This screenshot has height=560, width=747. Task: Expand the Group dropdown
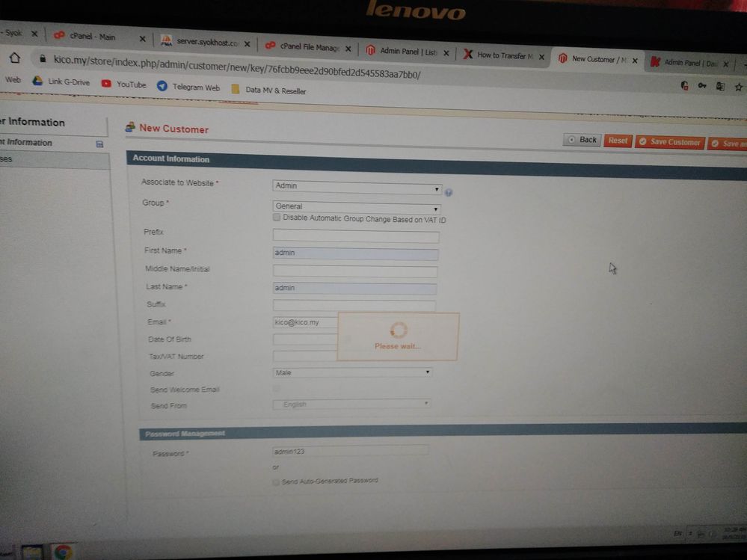coord(357,207)
